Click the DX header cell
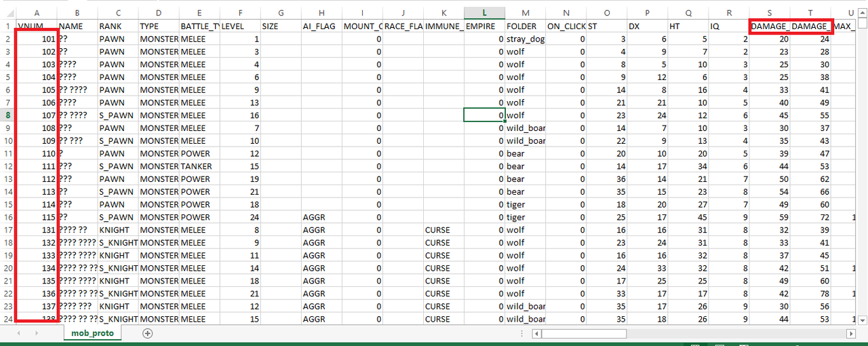The image size is (868, 346). (x=647, y=26)
